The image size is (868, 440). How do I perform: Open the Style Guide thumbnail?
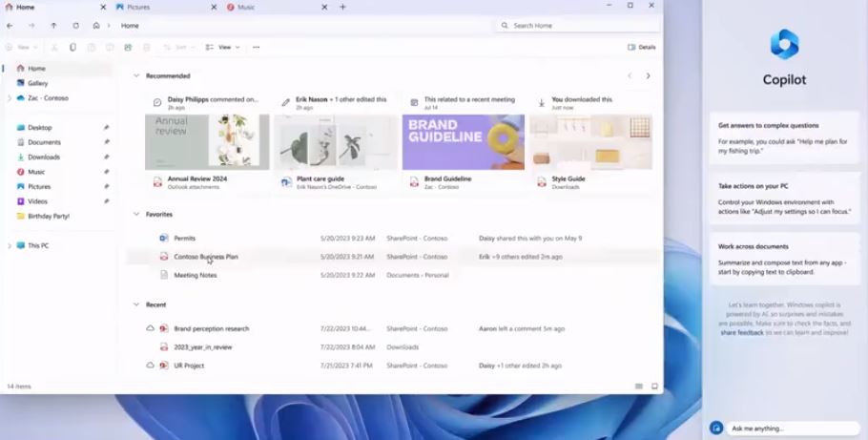click(x=591, y=142)
